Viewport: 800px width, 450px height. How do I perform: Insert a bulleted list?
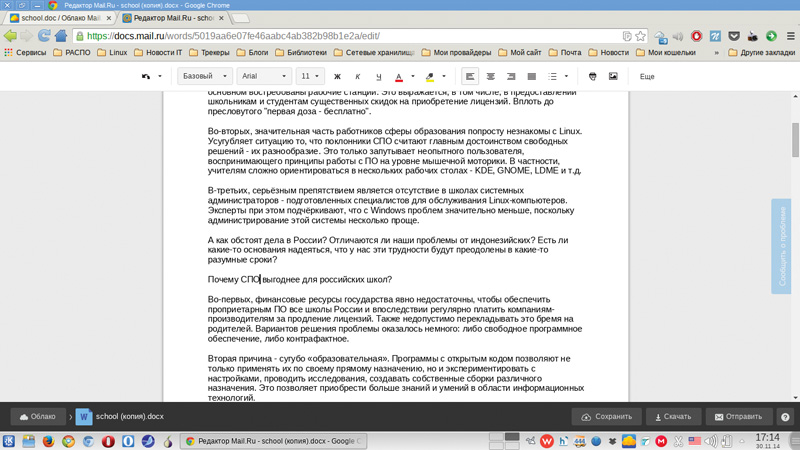coord(553,77)
